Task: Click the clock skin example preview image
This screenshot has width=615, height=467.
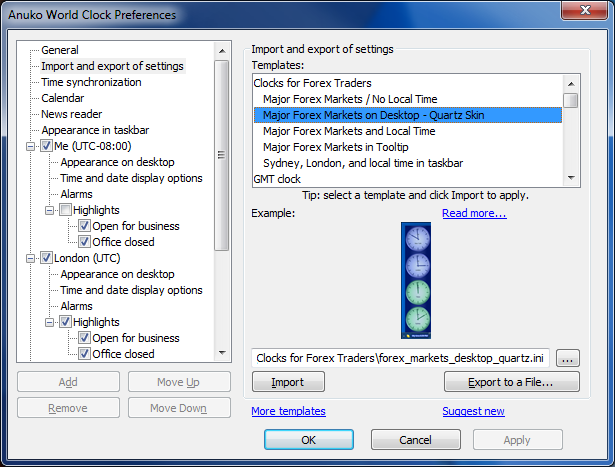Action: (416, 281)
